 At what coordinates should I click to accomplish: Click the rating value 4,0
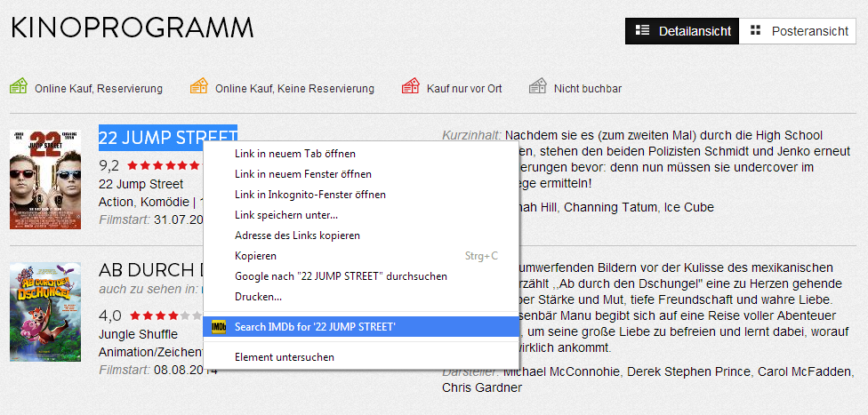point(110,316)
